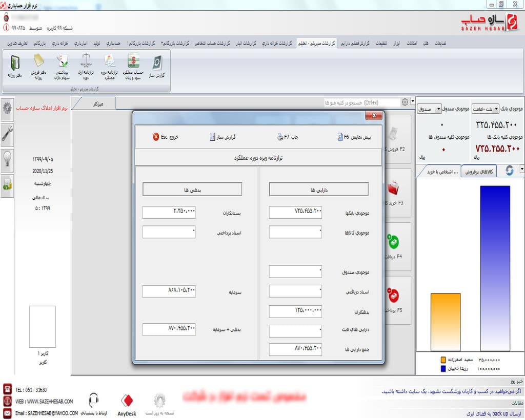Select the اشخاص با خرید chart tab
The image size is (525, 420).
tap(442, 172)
